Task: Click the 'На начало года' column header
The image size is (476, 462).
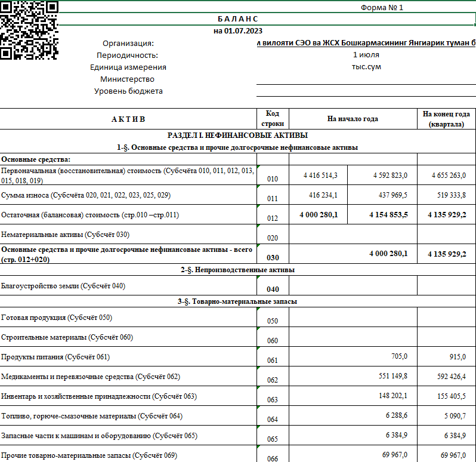Action: coord(353,119)
